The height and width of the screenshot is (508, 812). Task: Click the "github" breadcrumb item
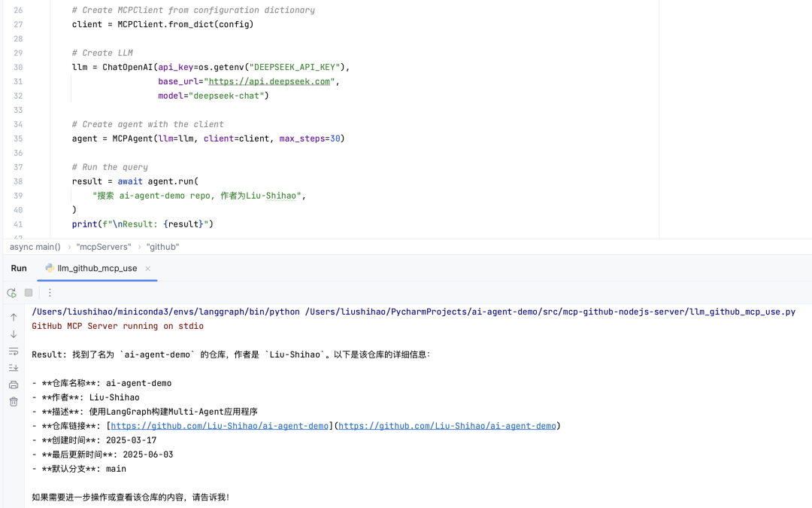point(162,247)
